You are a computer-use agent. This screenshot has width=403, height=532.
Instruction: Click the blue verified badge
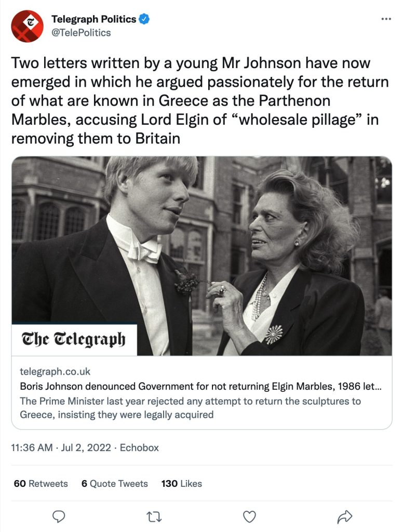coord(145,20)
